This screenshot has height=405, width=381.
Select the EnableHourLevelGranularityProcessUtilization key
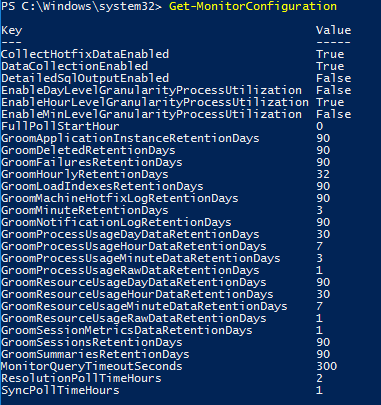pos(155,102)
